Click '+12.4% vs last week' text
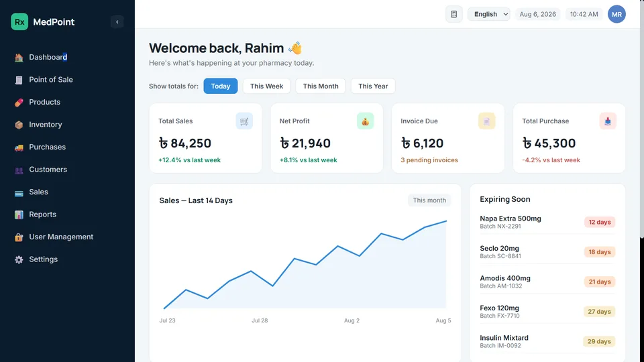 click(x=189, y=160)
